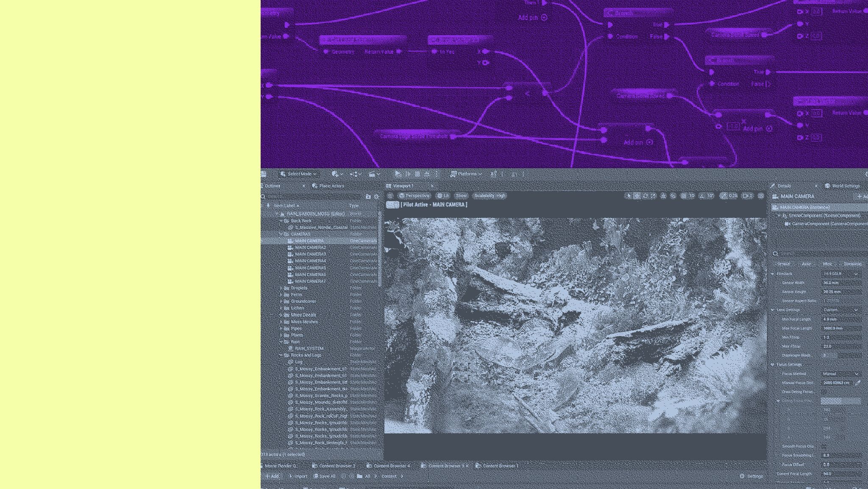Click the Details search magnifier icon
The height and width of the screenshot is (489, 868).
(x=775, y=254)
